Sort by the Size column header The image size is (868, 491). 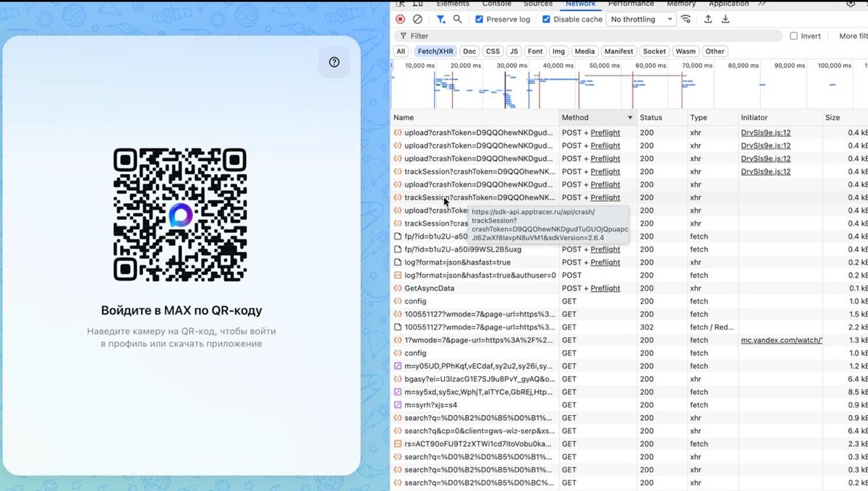[x=846, y=117]
